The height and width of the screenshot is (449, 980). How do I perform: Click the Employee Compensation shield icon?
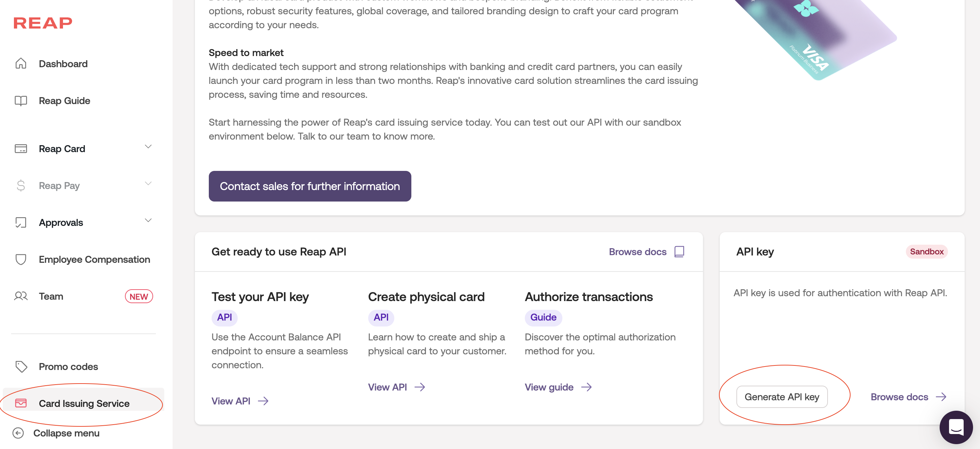pos(21,259)
